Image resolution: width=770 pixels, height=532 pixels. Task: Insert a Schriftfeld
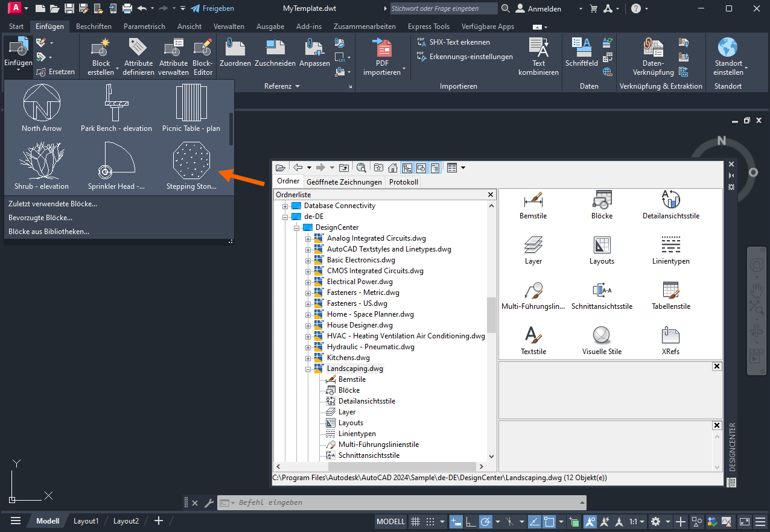pyautogui.click(x=582, y=52)
